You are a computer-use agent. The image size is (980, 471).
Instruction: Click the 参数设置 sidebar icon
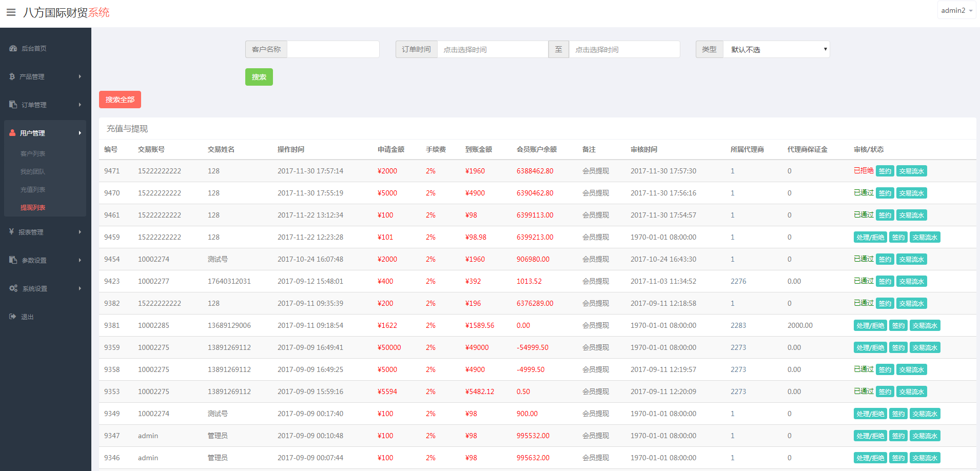click(13, 260)
